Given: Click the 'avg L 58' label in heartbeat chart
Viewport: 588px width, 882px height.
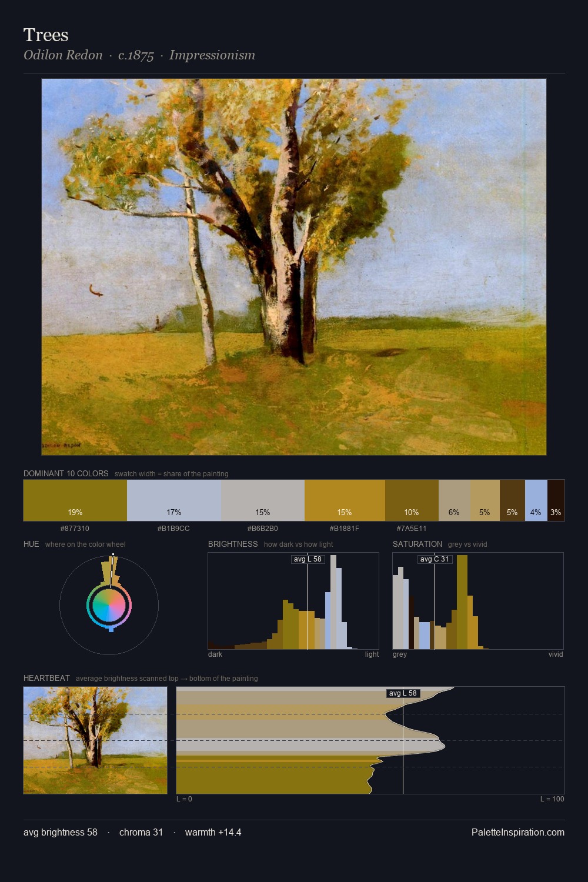Looking at the screenshot, I should tap(403, 693).
